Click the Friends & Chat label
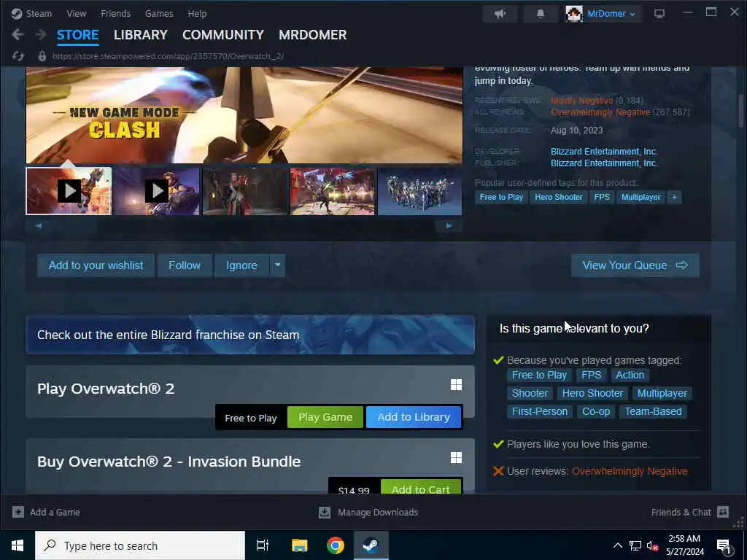The width and height of the screenshot is (747, 560). (681, 512)
